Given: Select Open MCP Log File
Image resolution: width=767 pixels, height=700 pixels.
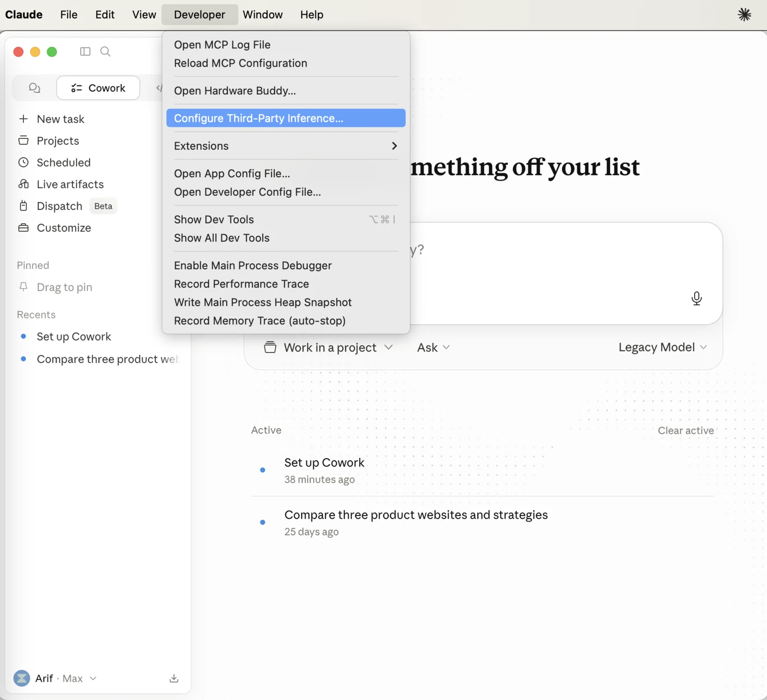Looking at the screenshot, I should pos(286,45).
